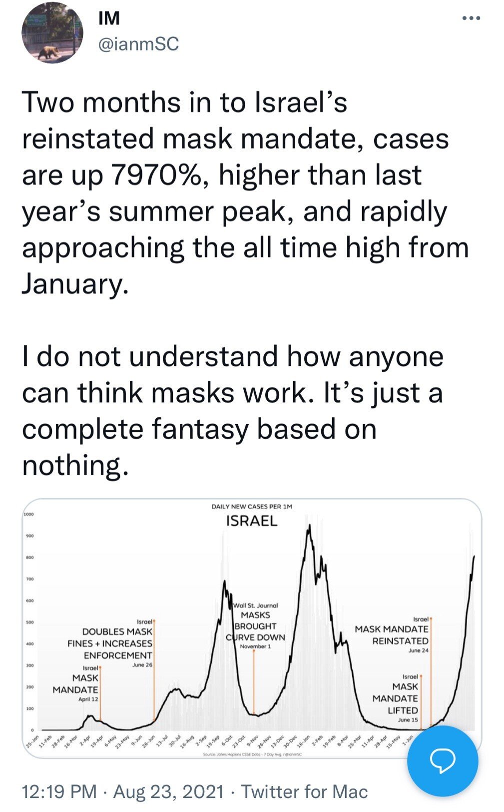This screenshot has height=812, width=504.
Task: Click the ISRAEL chart title
Action: pyautogui.click(x=252, y=521)
